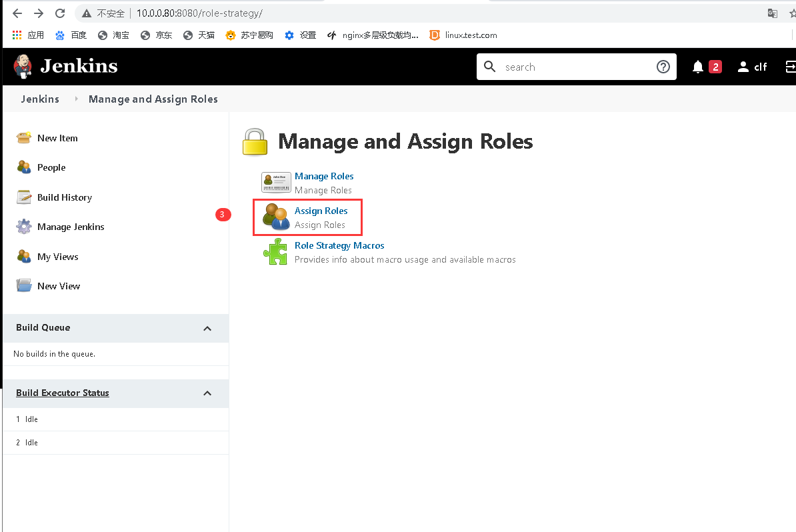Collapse the Build Queue panel
This screenshot has width=796, height=532.
207,329
